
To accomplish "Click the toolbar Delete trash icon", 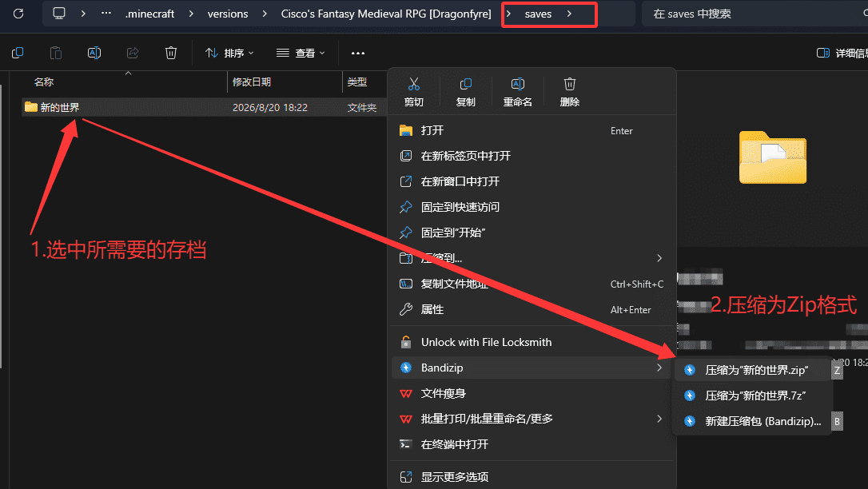I will [x=171, y=53].
